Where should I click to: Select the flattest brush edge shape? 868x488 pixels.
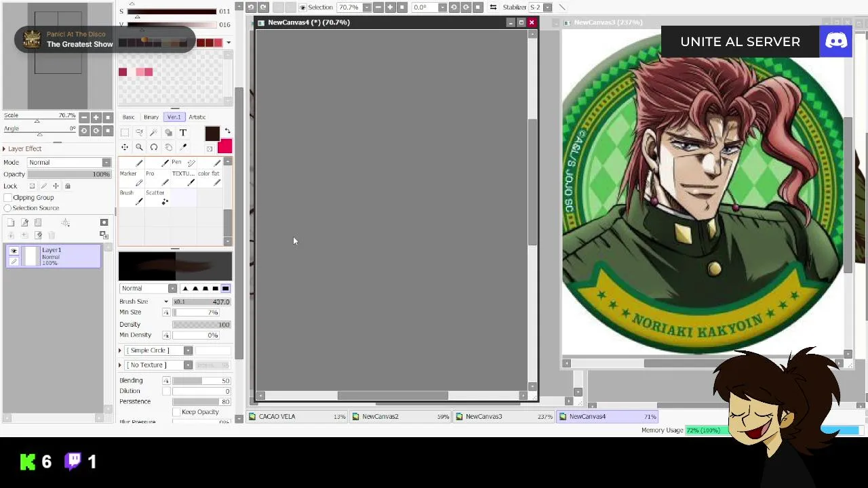[226, 288]
